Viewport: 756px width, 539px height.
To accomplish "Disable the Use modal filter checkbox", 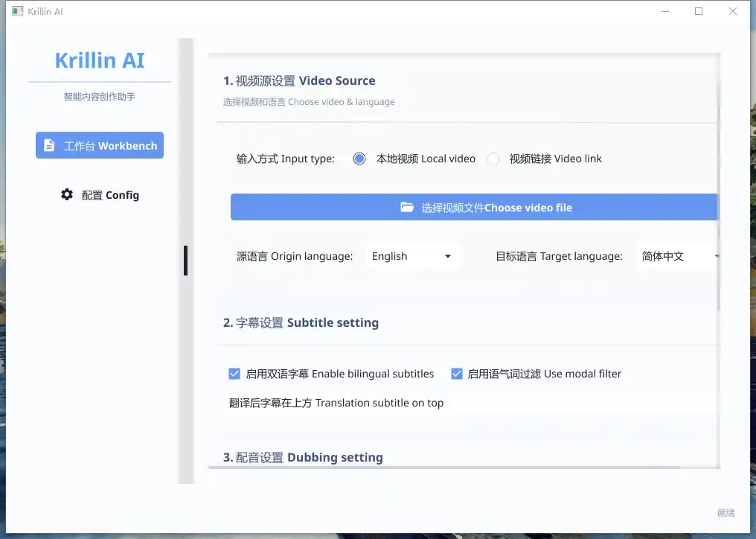I will [x=457, y=374].
